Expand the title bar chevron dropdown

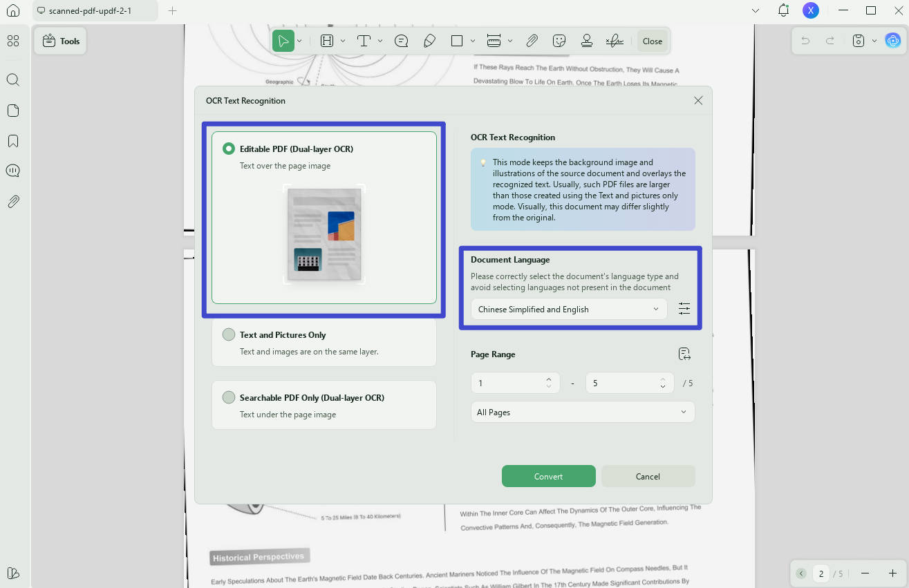756,10
